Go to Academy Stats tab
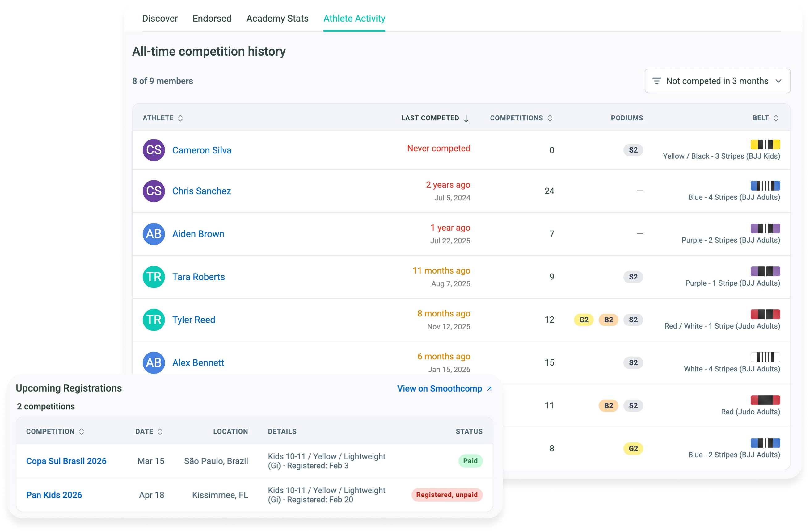The image size is (810, 532). pyautogui.click(x=277, y=18)
